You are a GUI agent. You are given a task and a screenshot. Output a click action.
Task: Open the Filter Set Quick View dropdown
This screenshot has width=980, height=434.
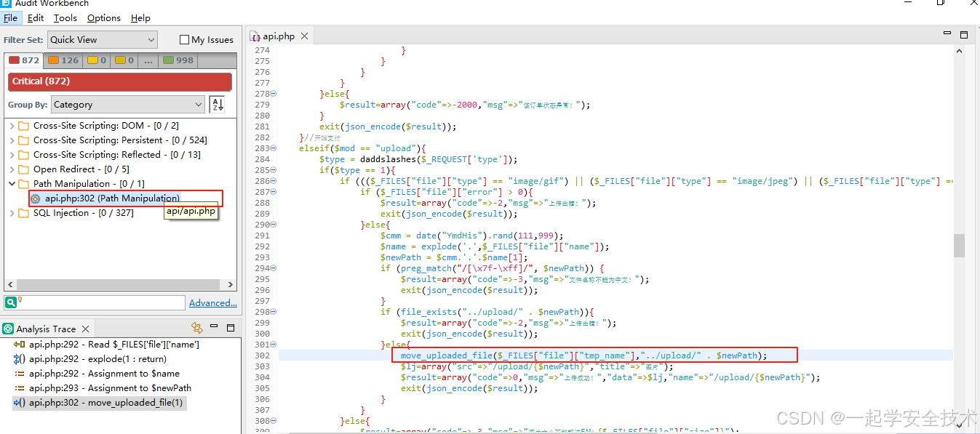click(103, 40)
